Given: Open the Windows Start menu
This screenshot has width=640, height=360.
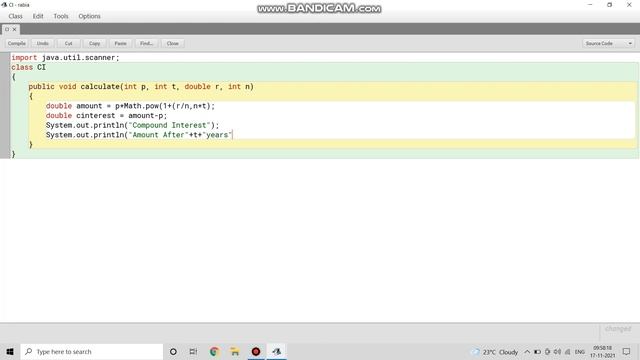Looking at the screenshot, I should pyautogui.click(x=10, y=351).
